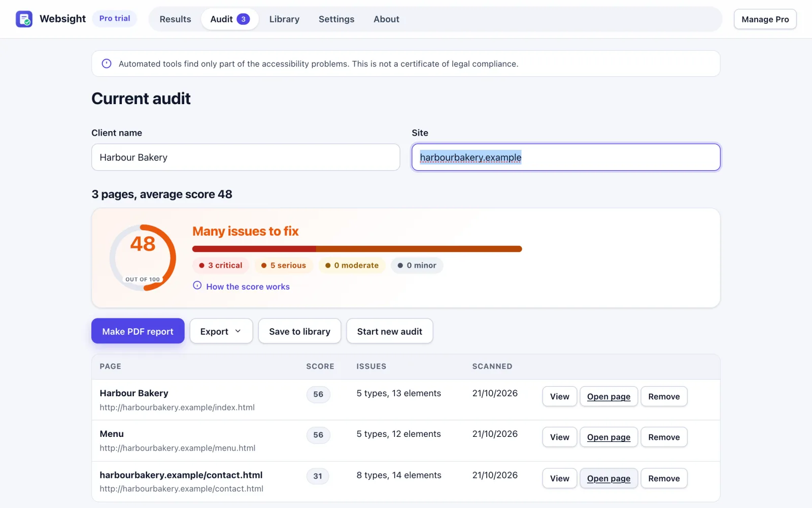Click the 5 serious badge
This screenshot has width=812, height=508.
coord(284,265)
